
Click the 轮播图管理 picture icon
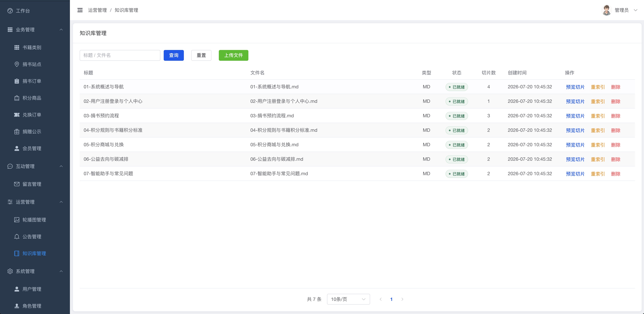17,220
